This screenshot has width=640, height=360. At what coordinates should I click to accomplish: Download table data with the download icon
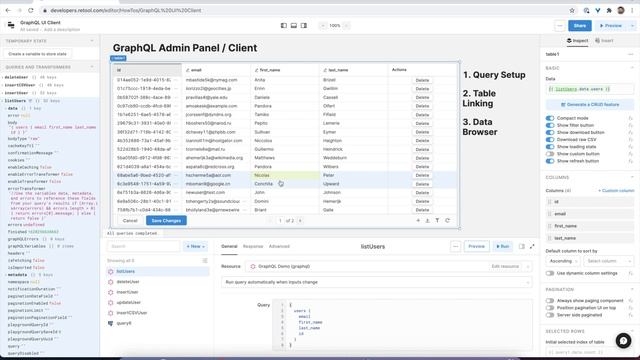coord(427,220)
